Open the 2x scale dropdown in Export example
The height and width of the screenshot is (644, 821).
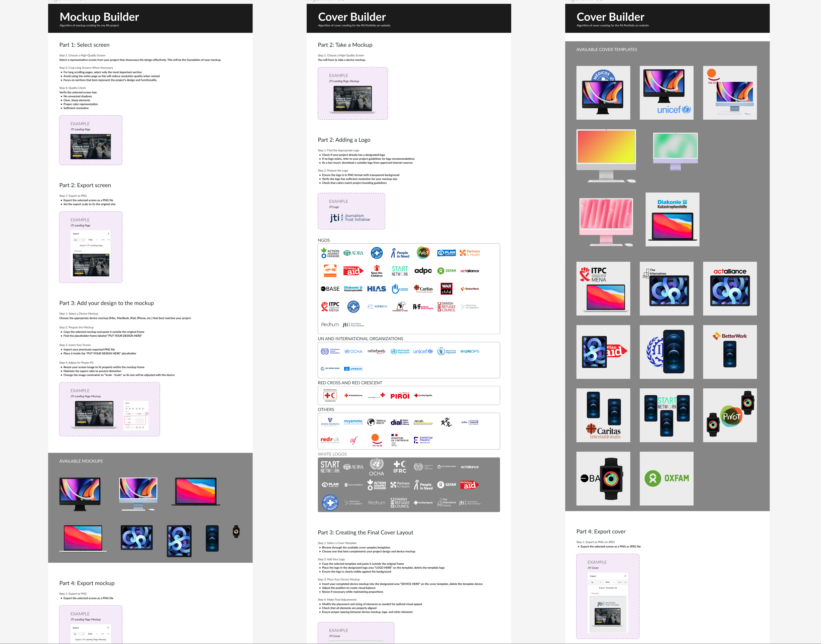79,240
